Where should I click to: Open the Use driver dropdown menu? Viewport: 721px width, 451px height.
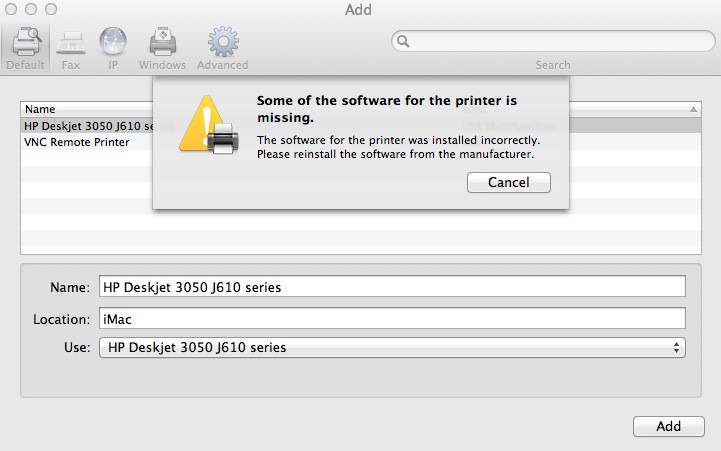pyautogui.click(x=392, y=348)
